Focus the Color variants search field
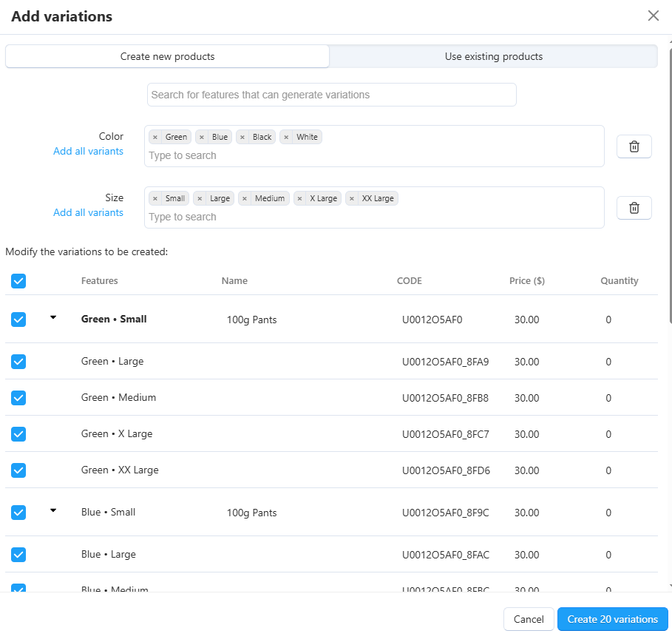 pyautogui.click(x=374, y=155)
